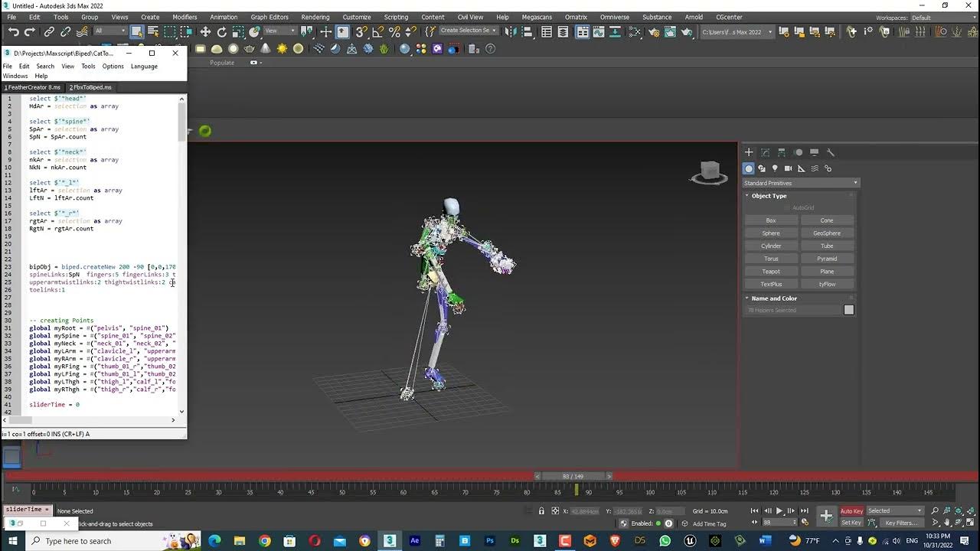Screen dimensions: 980x551
Task: Click the Undo arrow icon
Action: (x=13, y=31)
